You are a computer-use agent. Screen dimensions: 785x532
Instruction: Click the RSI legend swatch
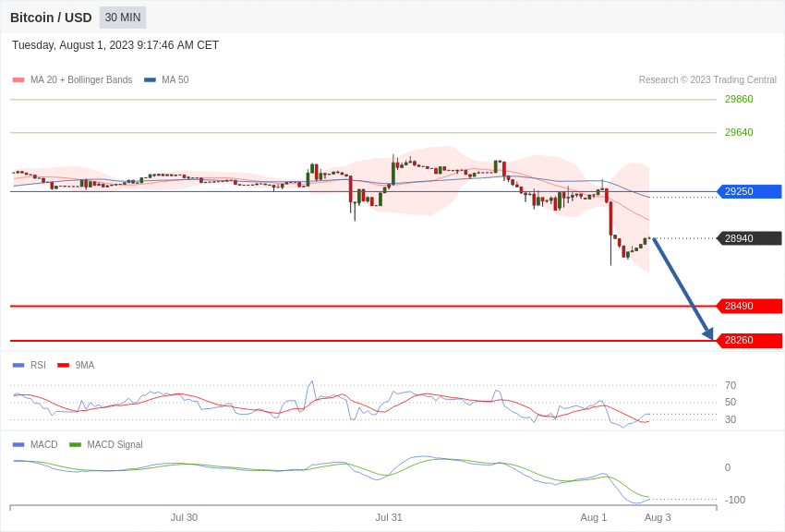click(x=18, y=366)
